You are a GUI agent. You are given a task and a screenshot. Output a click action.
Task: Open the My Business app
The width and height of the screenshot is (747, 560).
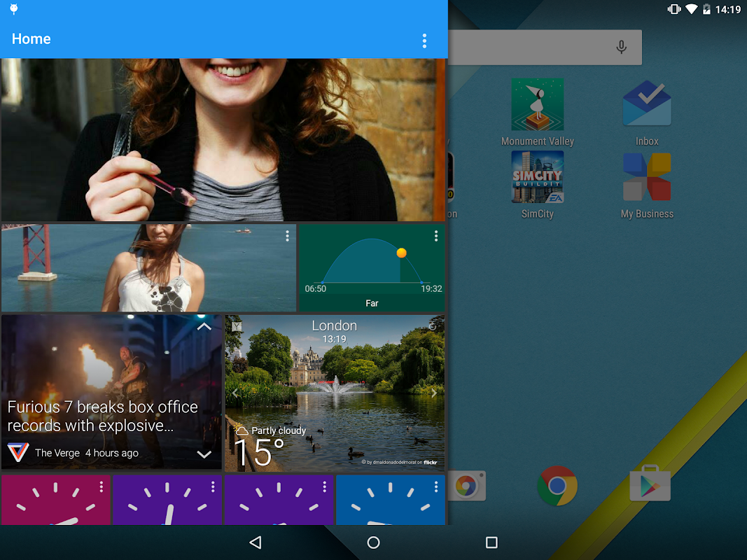tap(647, 185)
